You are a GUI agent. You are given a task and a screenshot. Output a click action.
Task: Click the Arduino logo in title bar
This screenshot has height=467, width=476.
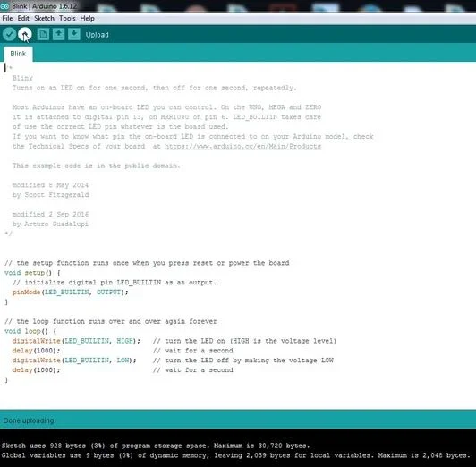point(4,6)
